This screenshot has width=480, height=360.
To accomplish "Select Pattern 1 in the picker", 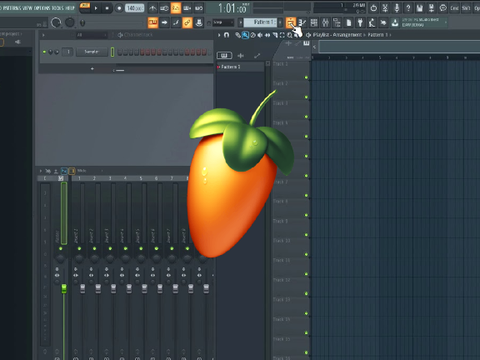I will (240, 67).
